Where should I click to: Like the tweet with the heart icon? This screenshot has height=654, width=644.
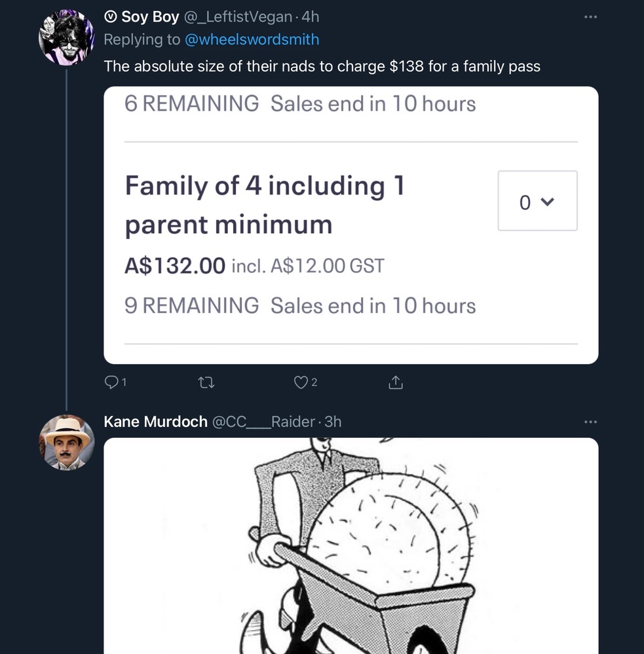pyautogui.click(x=301, y=383)
